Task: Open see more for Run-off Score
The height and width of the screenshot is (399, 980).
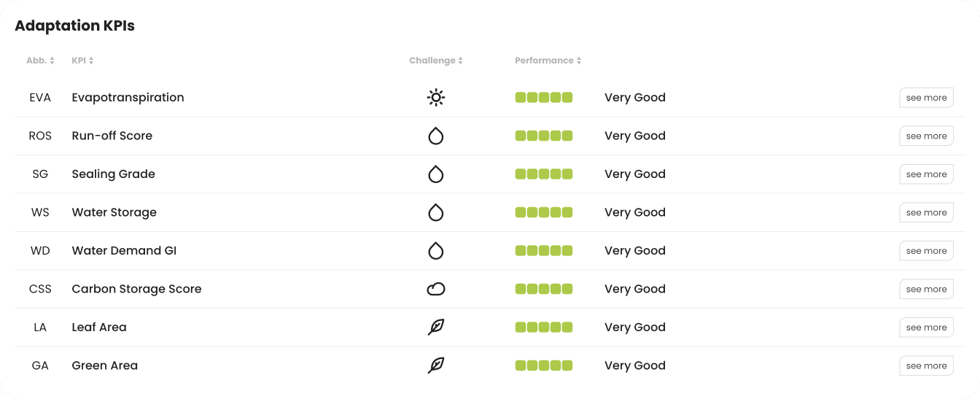Action: coord(926,136)
